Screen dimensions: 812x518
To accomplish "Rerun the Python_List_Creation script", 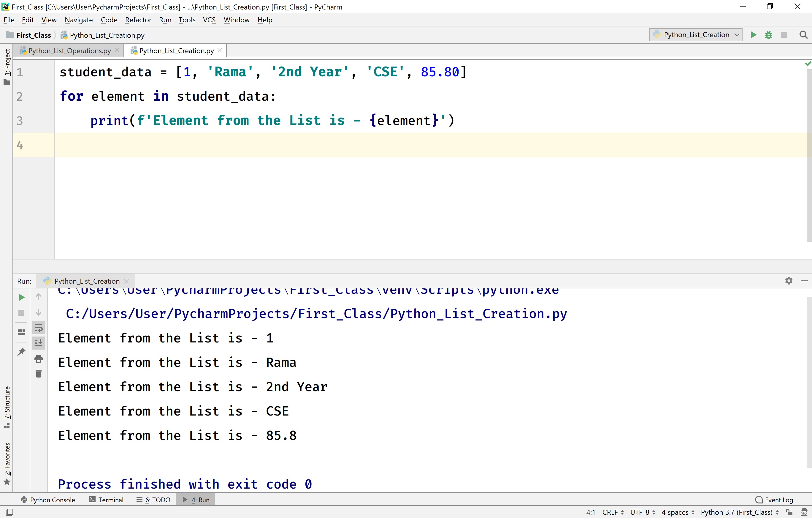I will click(21, 297).
